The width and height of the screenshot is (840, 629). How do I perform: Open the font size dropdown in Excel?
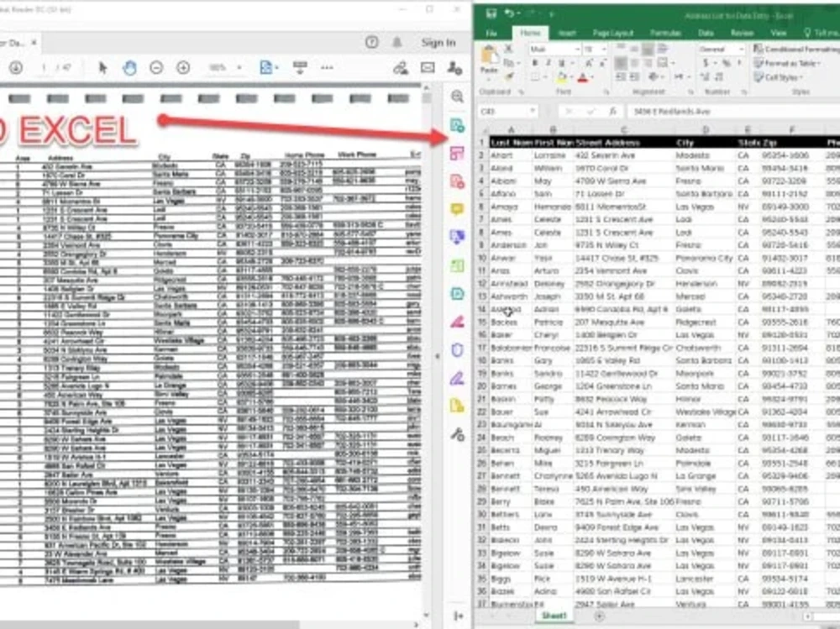point(604,50)
